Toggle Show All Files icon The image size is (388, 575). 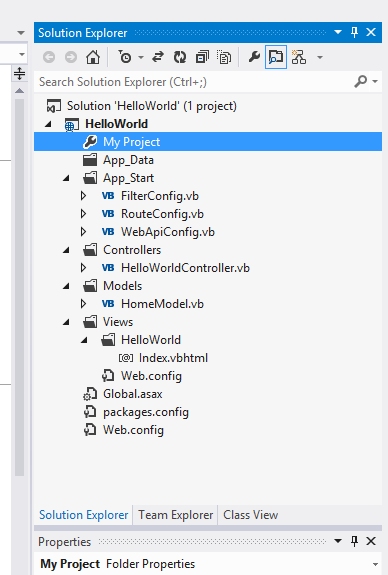pos(224,57)
